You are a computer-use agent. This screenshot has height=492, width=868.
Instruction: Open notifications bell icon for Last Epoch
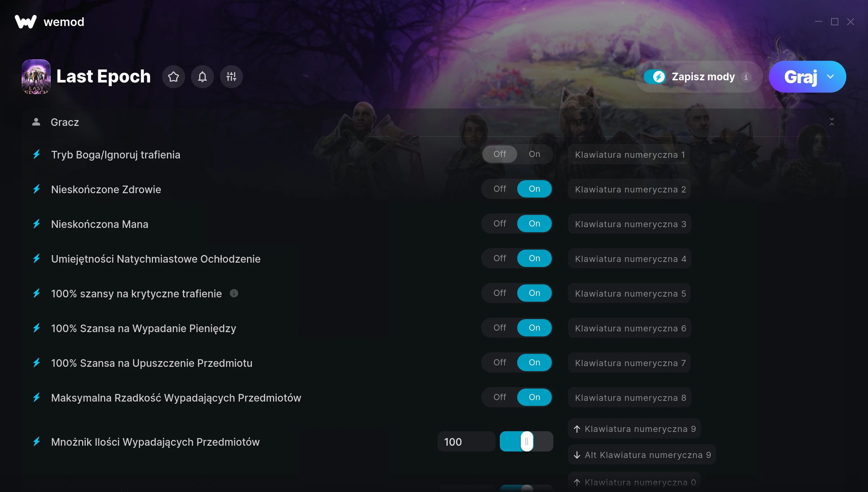203,77
